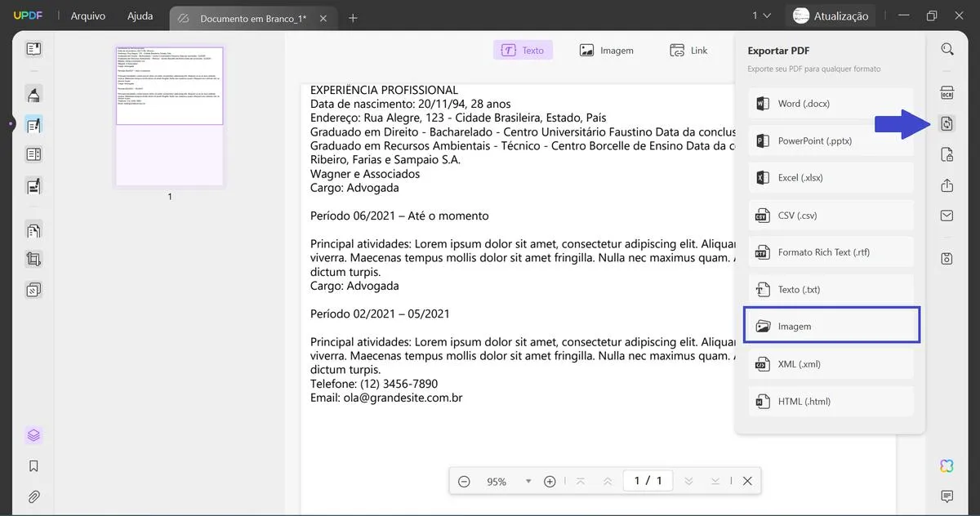The height and width of the screenshot is (516, 980).
Task: Click the paperclip attachments icon
Action: click(x=33, y=496)
